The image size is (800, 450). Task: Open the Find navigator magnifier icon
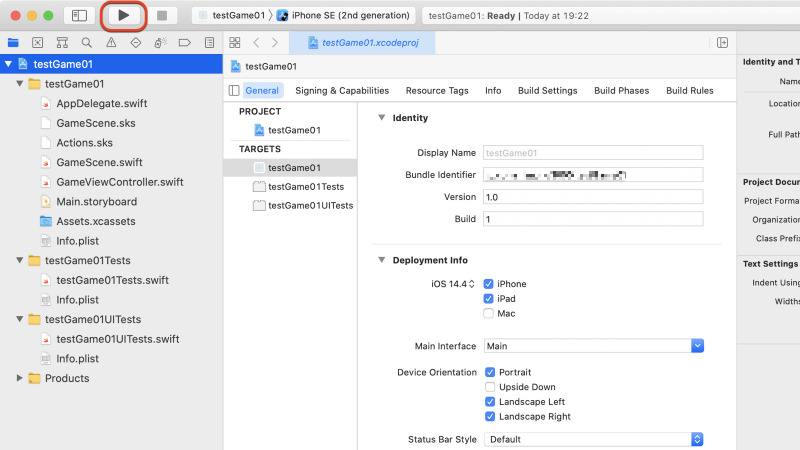(87, 43)
